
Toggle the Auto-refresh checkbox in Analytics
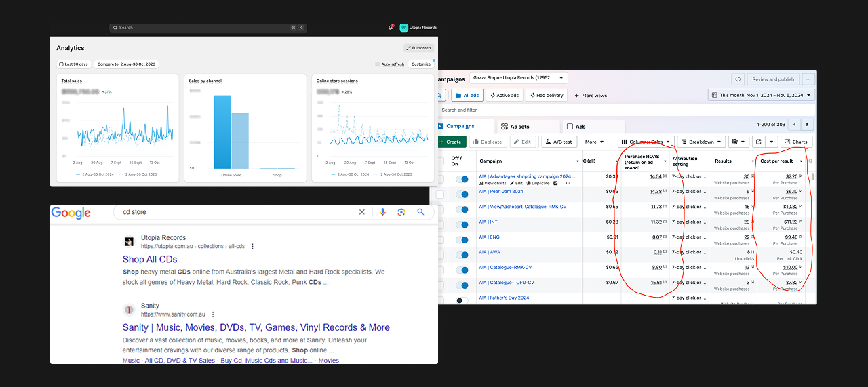(378, 64)
